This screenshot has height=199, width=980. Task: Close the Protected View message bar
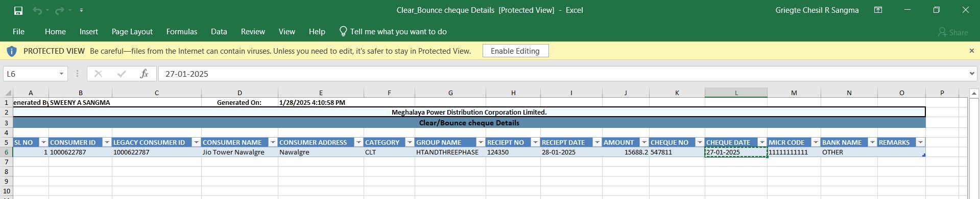[972, 51]
